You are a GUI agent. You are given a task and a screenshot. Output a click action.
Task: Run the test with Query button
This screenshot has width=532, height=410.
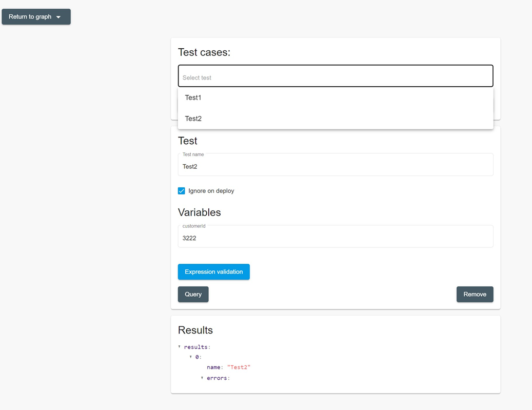click(193, 294)
